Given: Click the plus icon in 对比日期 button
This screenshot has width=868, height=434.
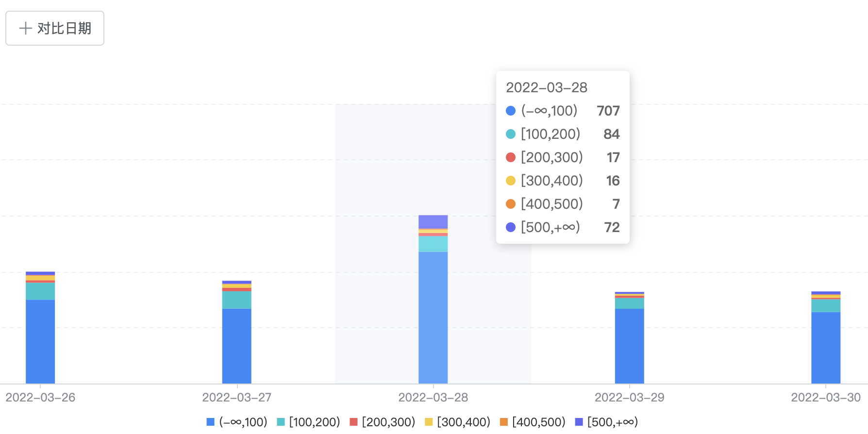Looking at the screenshot, I should pos(25,28).
